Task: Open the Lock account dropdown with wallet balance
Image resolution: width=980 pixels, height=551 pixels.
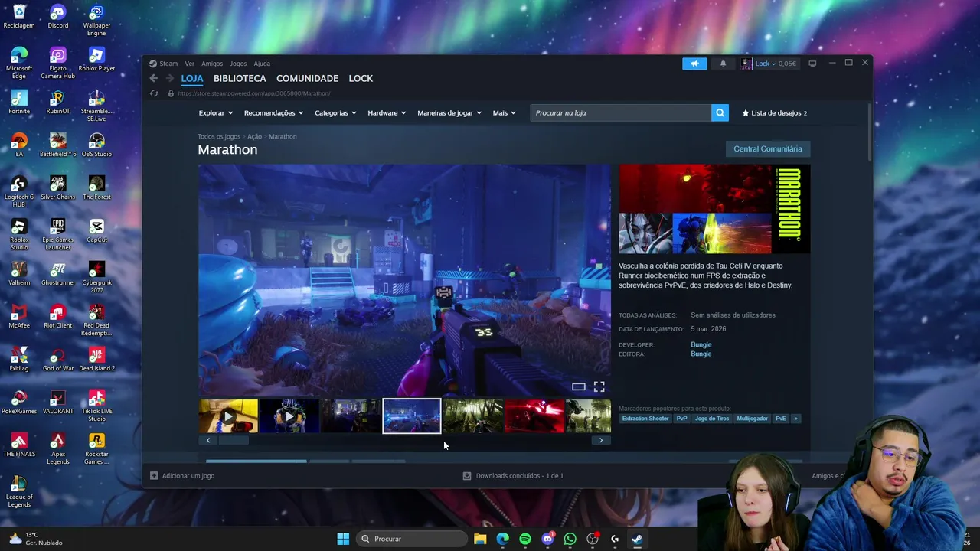Action: click(x=776, y=64)
